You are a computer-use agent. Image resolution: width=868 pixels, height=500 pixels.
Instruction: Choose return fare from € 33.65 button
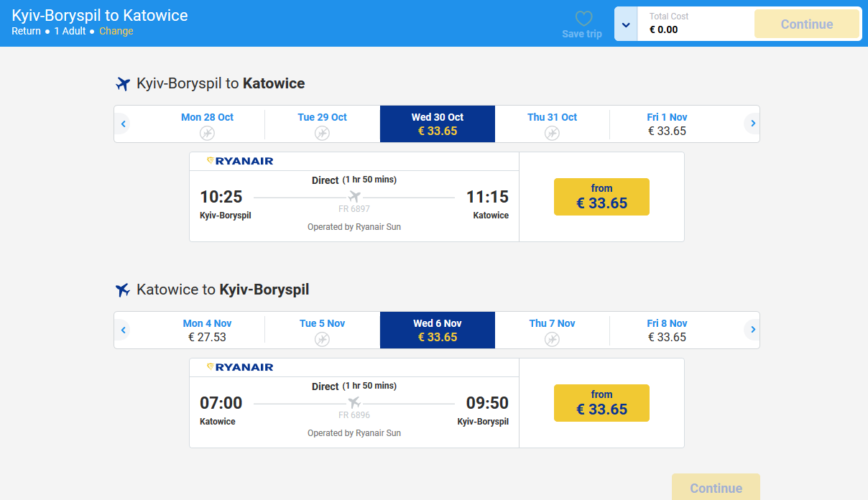(601, 403)
